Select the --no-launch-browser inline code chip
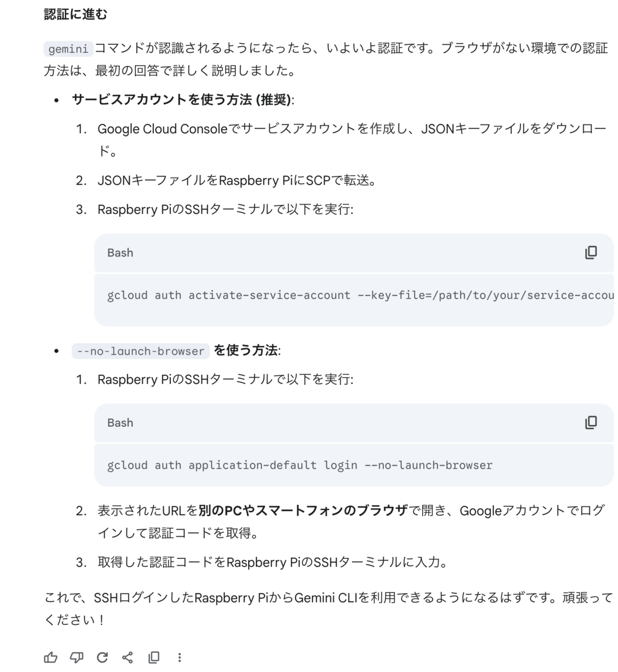Image resolution: width=618 pixels, height=672 pixels. pos(141,351)
